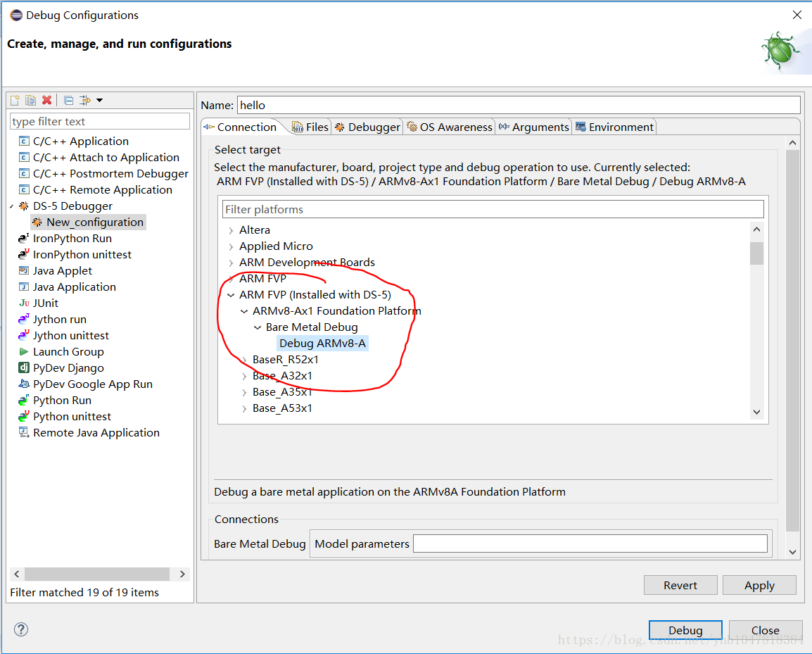
Task: Click the New launch configuration icon
Action: tap(15, 100)
